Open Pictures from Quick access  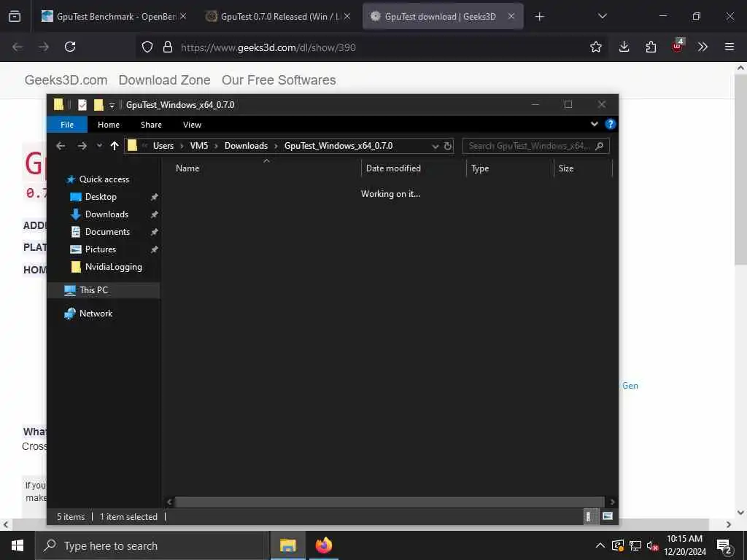100,249
